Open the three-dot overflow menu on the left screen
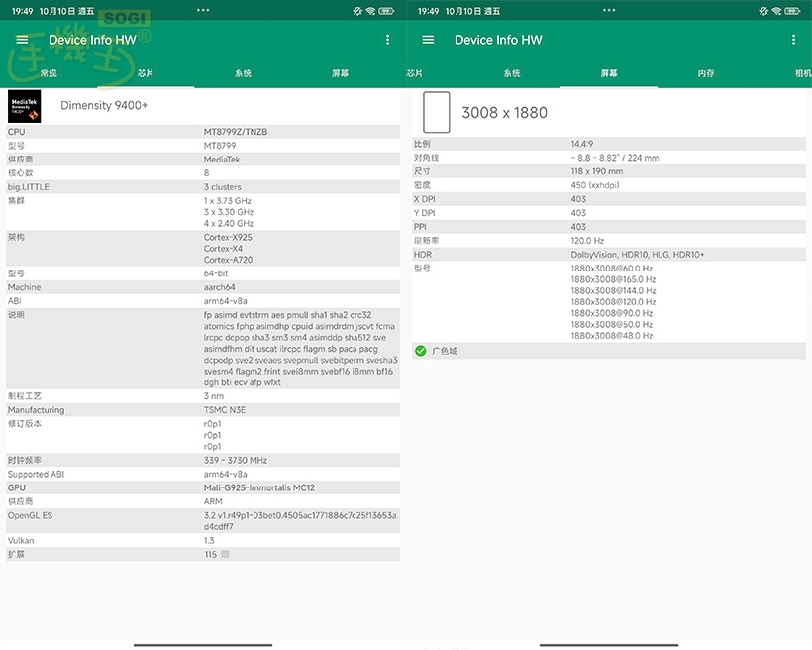Viewport: 812px width, 650px height. point(389,40)
